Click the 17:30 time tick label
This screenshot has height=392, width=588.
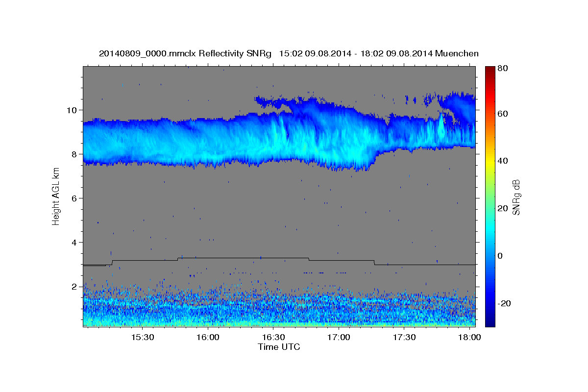(x=404, y=338)
